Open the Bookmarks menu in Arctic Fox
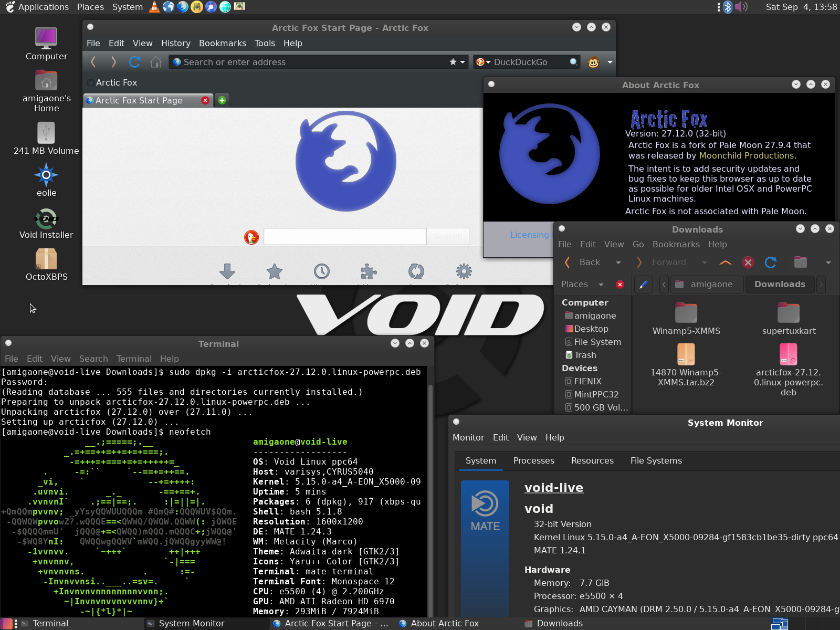 222,43
